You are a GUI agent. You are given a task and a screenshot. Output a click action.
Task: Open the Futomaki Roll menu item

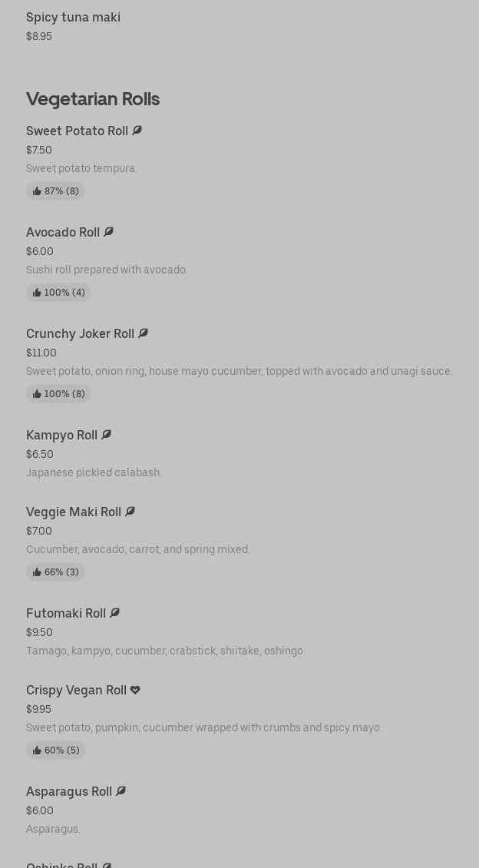click(x=66, y=613)
